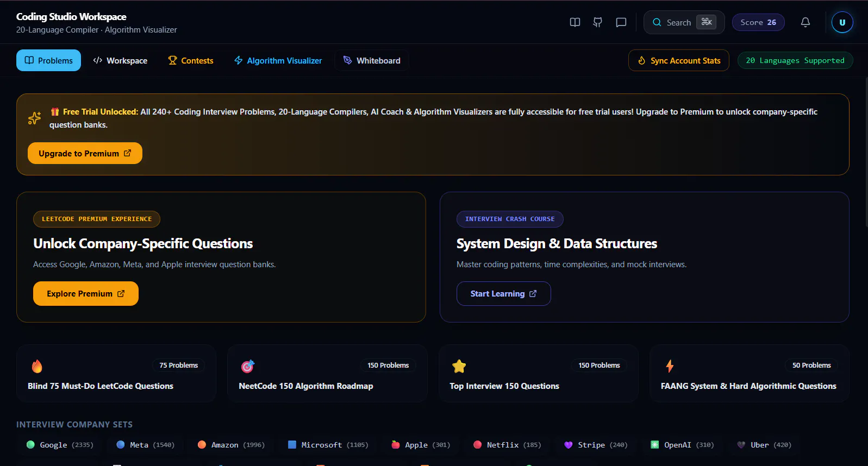Open the Contests tab
The image size is (868, 466).
click(191, 60)
